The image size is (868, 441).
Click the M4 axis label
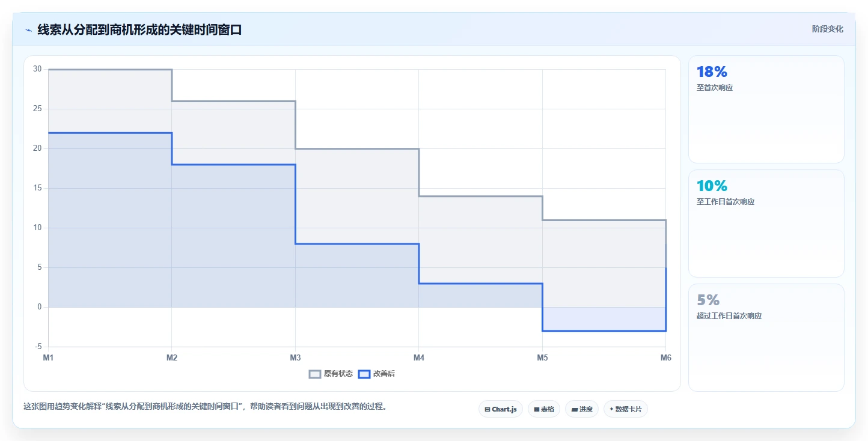419,357
